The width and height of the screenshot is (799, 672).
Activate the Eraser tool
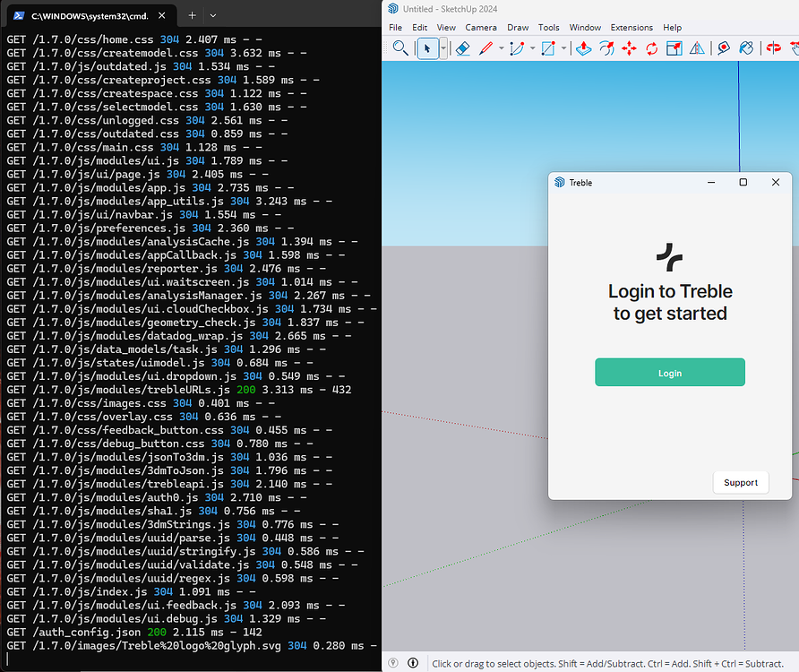pos(463,47)
